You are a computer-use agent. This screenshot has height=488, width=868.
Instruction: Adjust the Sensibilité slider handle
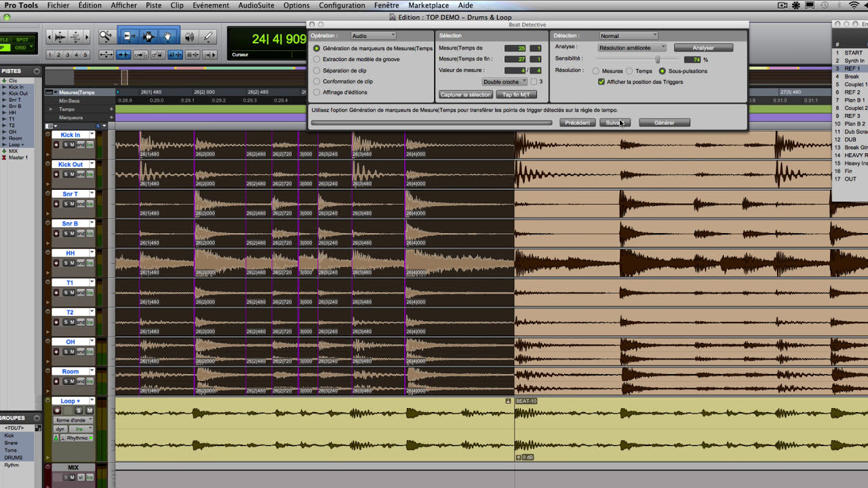tap(658, 60)
